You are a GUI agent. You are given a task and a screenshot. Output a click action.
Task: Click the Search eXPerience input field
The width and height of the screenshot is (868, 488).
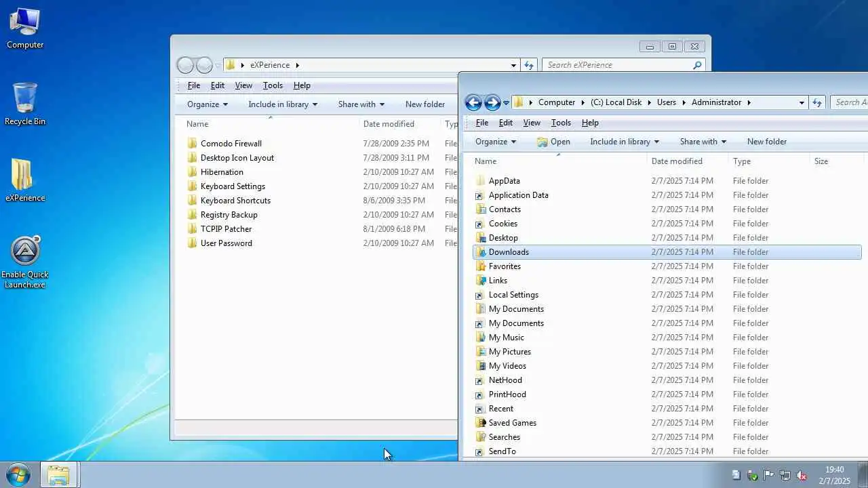coord(617,65)
